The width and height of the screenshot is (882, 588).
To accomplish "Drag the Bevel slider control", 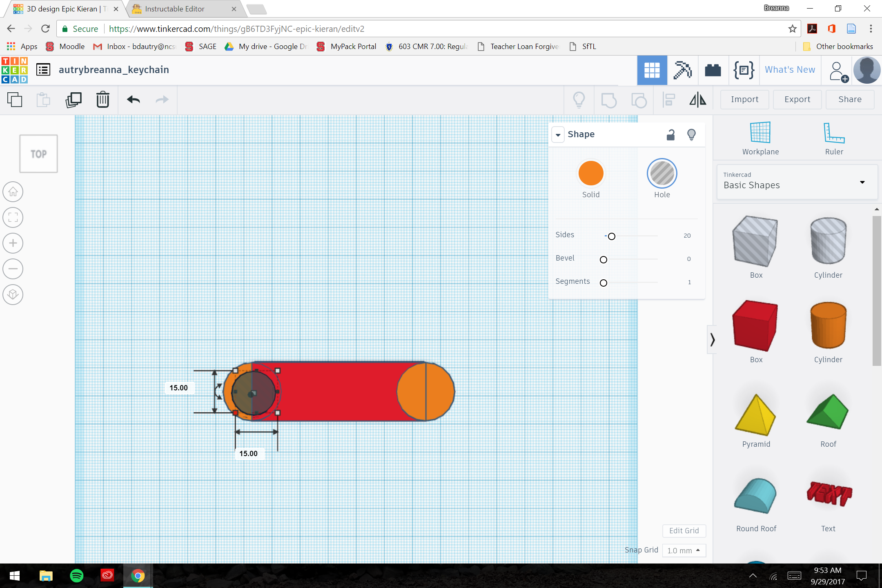I will (x=603, y=258).
